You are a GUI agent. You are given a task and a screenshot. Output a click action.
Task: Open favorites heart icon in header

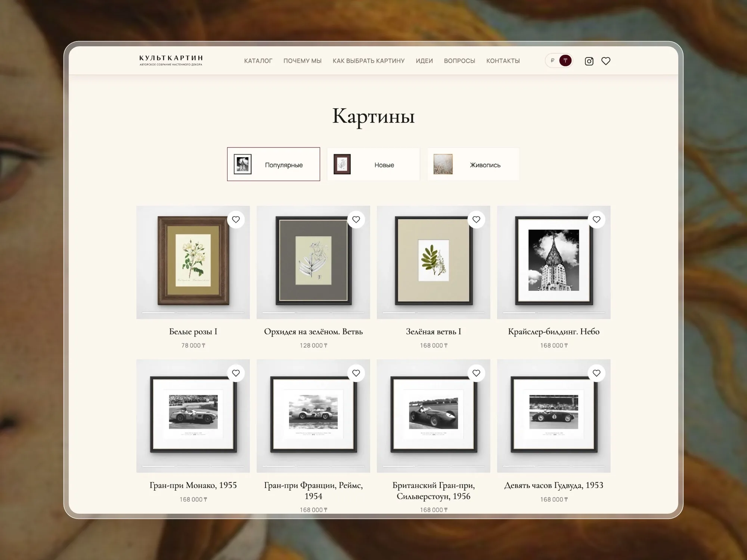coord(606,61)
